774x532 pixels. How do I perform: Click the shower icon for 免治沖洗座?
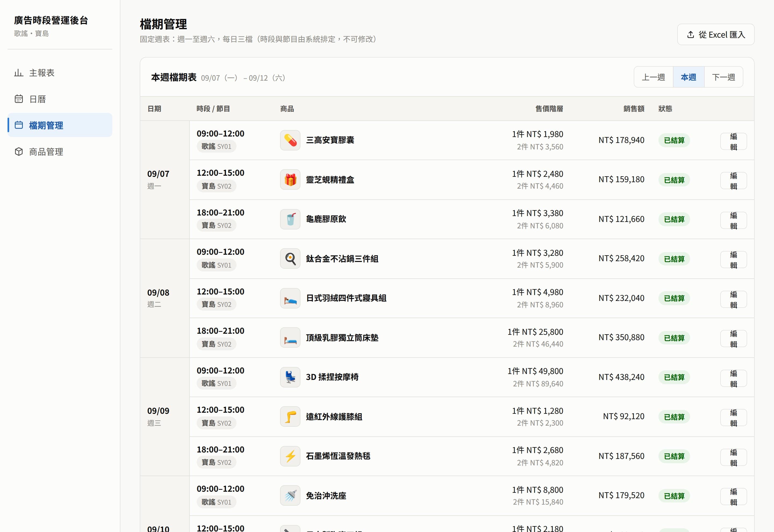pyautogui.click(x=290, y=496)
